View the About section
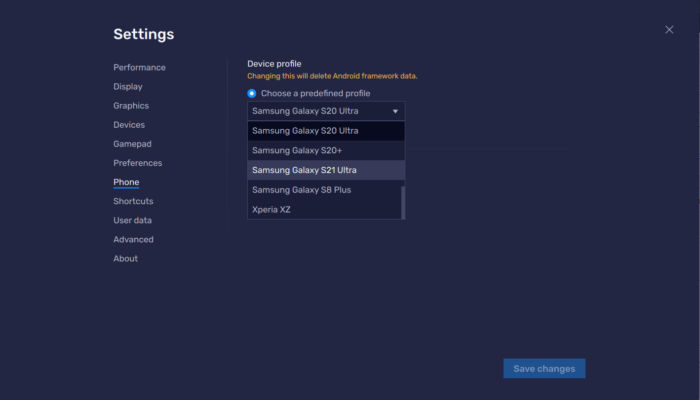 [125, 258]
